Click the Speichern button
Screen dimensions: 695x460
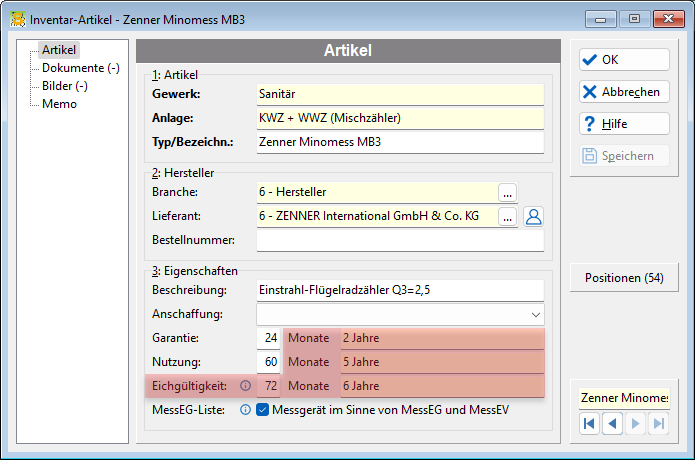coord(624,156)
